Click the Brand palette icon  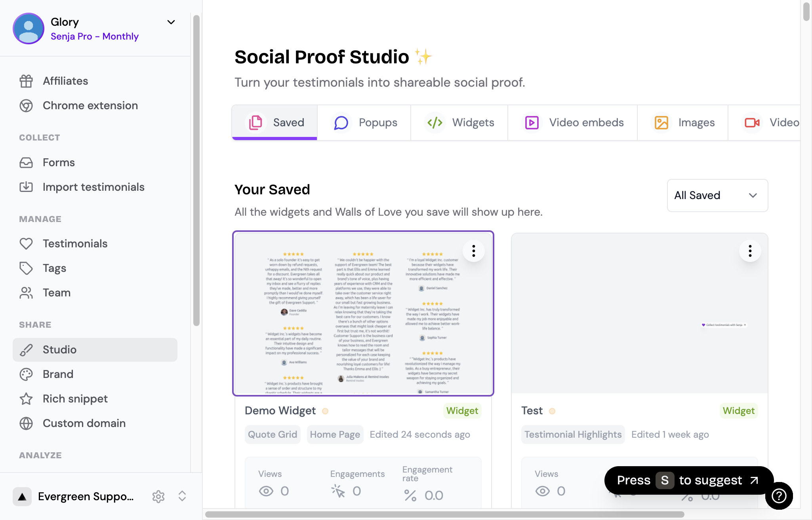tap(26, 374)
